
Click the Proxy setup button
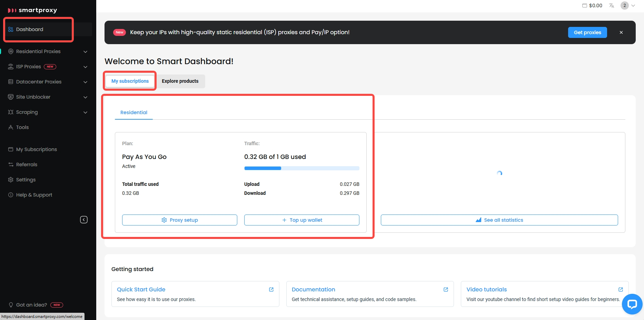point(180,220)
